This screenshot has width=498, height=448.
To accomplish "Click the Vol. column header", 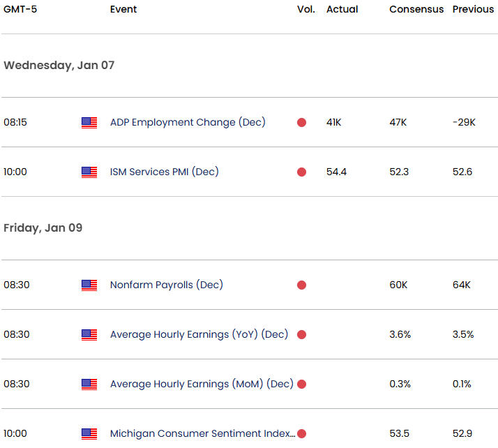I will tap(305, 10).
